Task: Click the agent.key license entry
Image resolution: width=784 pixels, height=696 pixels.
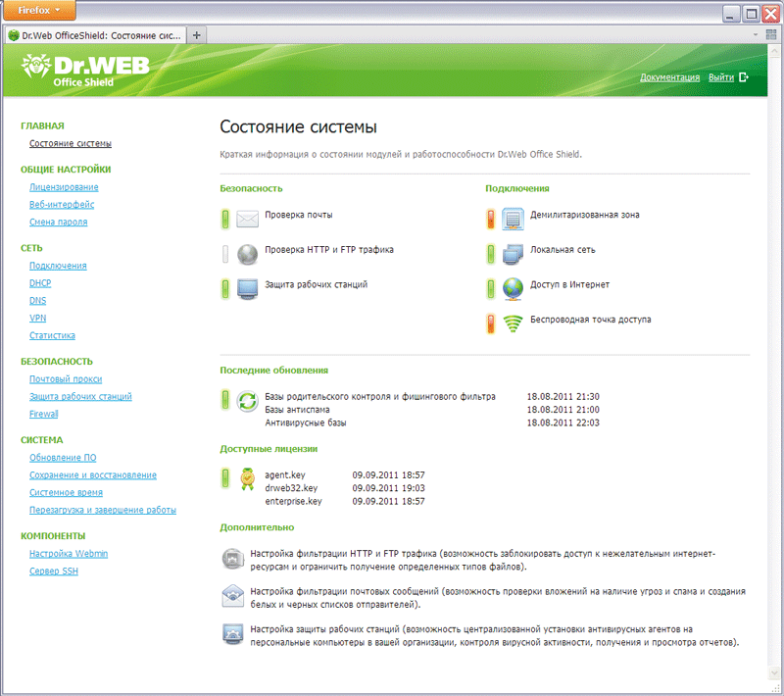Action: click(285, 475)
